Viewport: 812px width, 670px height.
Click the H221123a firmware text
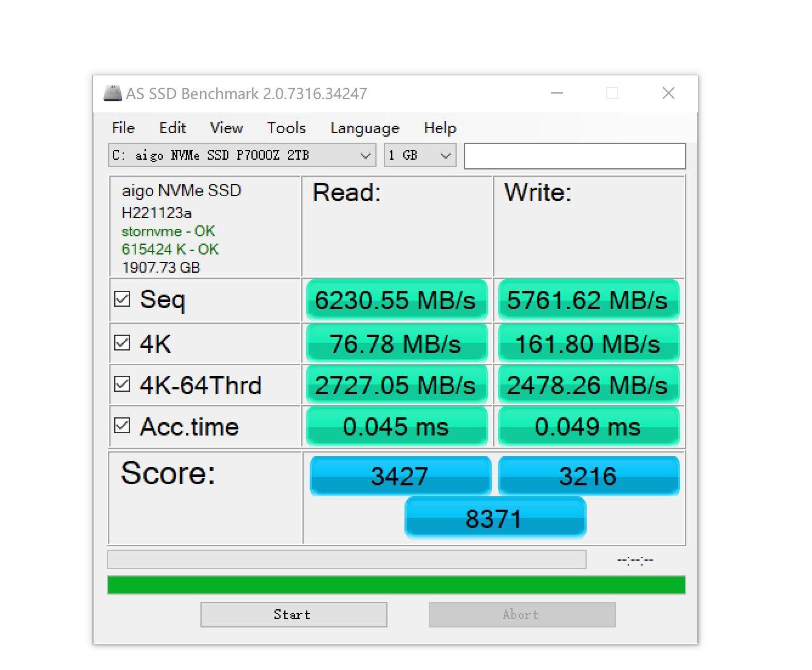pyautogui.click(x=157, y=213)
